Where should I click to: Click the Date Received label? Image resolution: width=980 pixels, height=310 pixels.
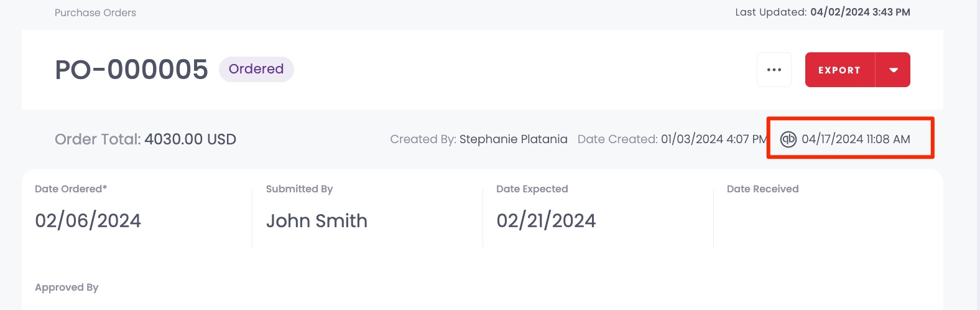click(x=763, y=189)
